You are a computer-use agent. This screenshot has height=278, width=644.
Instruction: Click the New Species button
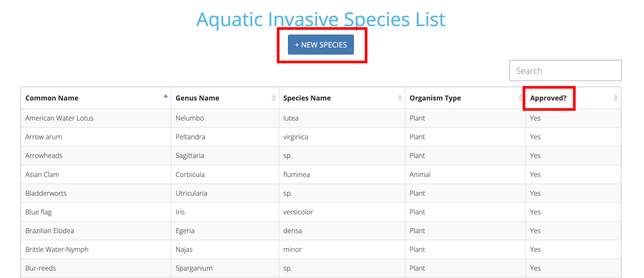321,45
